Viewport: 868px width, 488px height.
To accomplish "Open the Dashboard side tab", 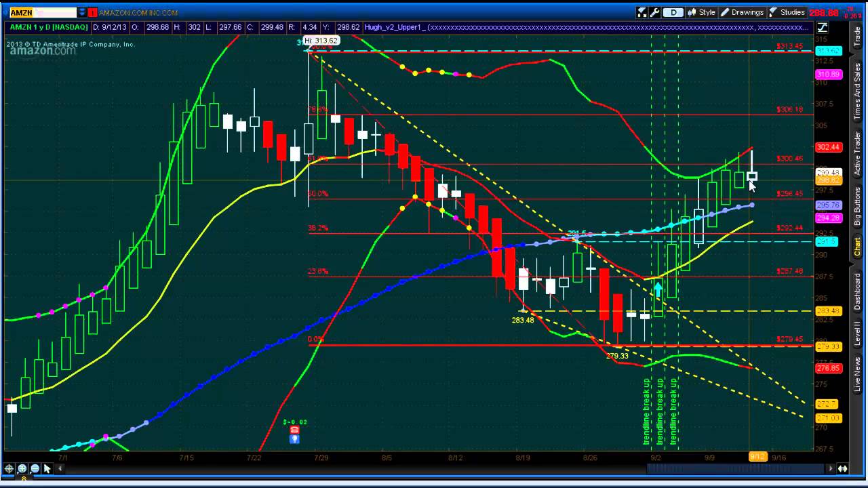I will (857, 291).
